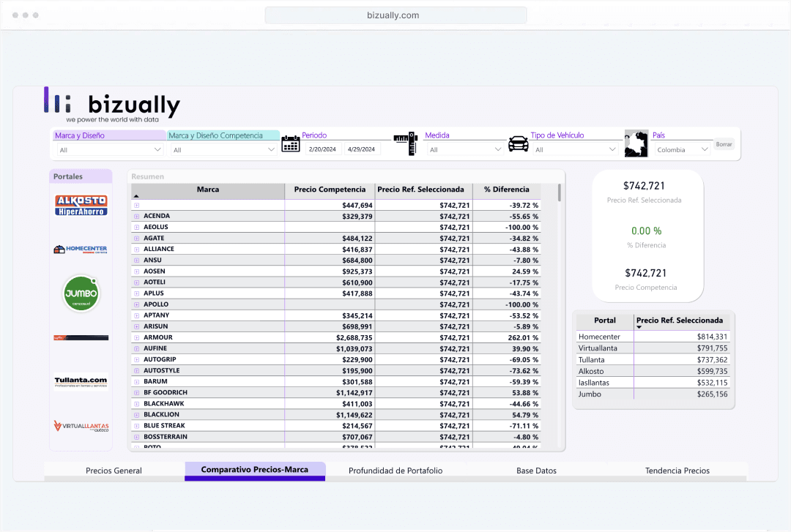Viewport: 791px width, 532px height.
Task: Expand the ACENDA brand row
Action: (x=137, y=217)
